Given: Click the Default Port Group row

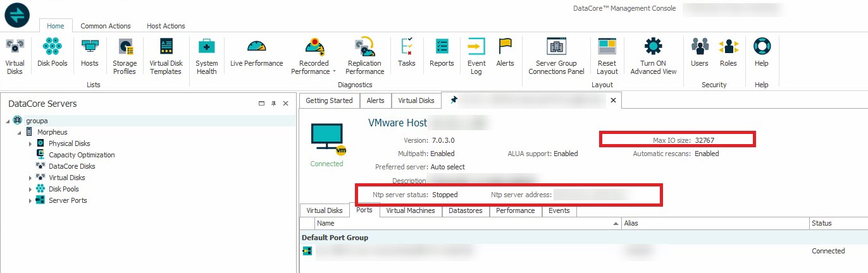Looking at the screenshot, I should click(583, 238).
